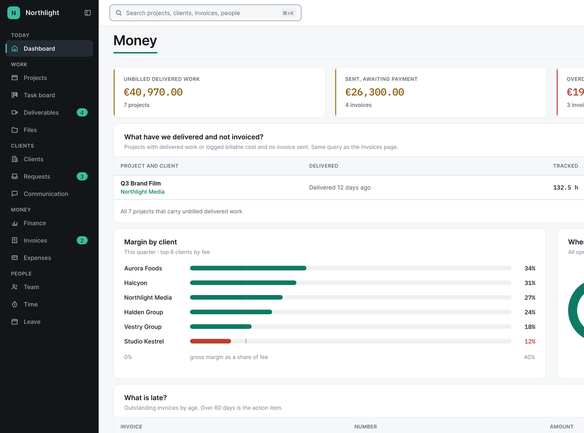Click the Finance chart icon
584x433 pixels.
[x=15, y=223]
